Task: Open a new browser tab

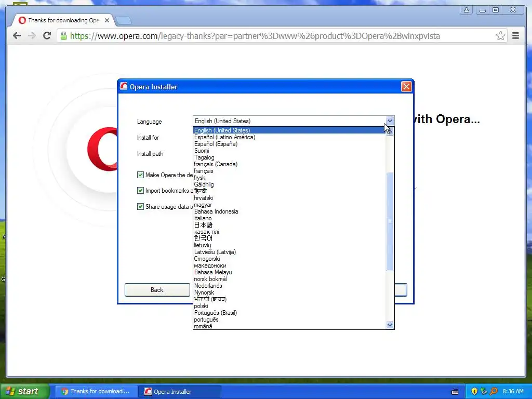Action: [x=124, y=21]
